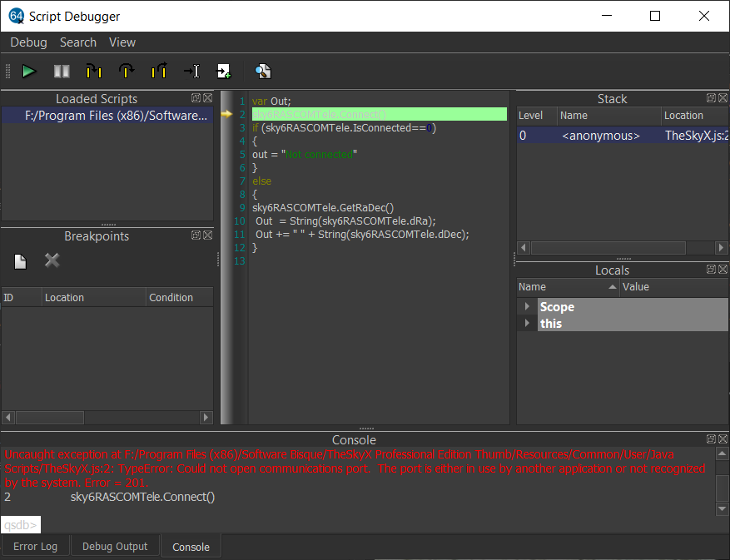Float the Locals panel
The width and height of the screenshot is (730, 560).
[712, 269]
